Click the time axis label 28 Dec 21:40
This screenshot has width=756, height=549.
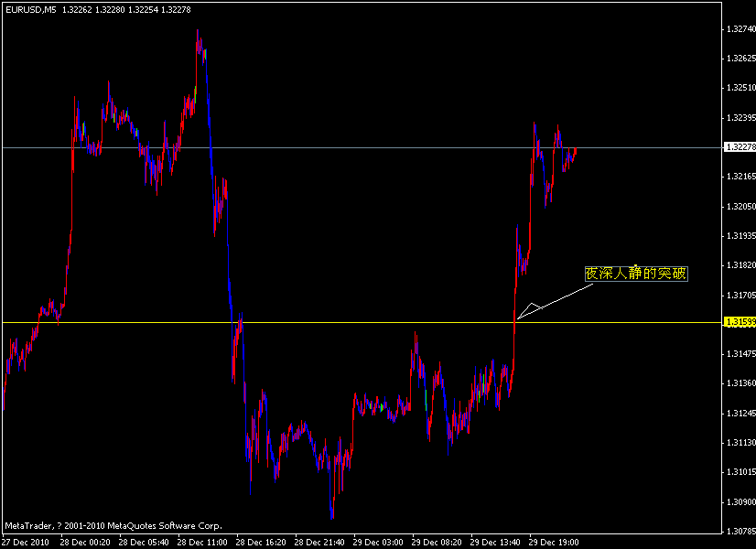319,543
